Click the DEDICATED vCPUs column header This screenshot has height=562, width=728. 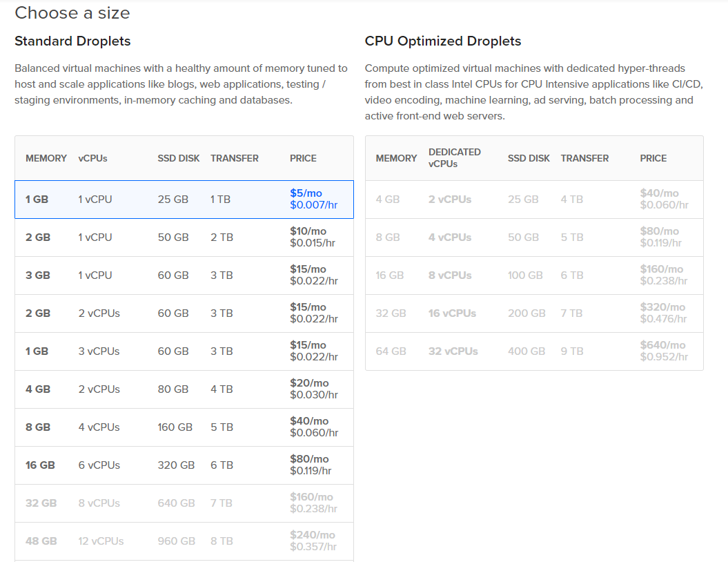pyautogui.click(x=454, y=158)
